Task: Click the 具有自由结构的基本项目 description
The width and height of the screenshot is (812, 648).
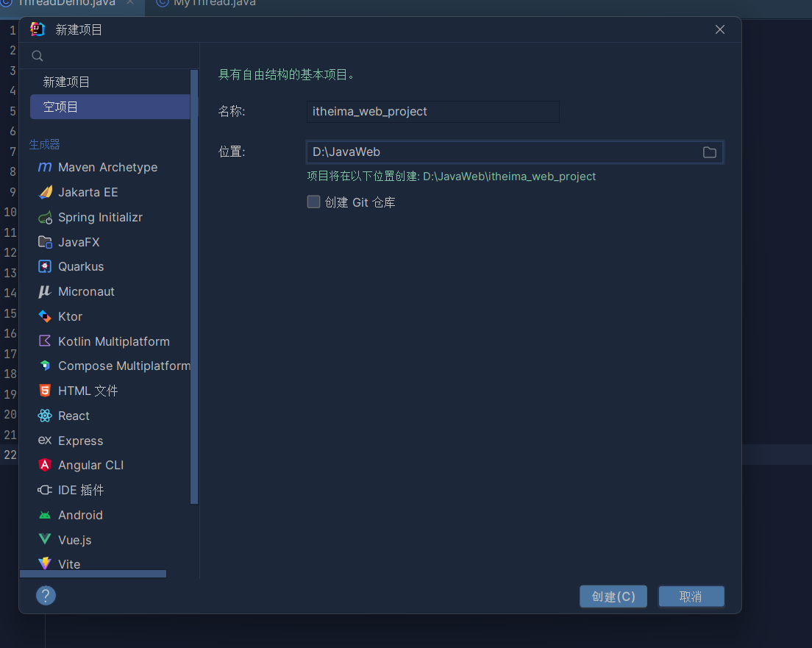Action: click(286, 74)
